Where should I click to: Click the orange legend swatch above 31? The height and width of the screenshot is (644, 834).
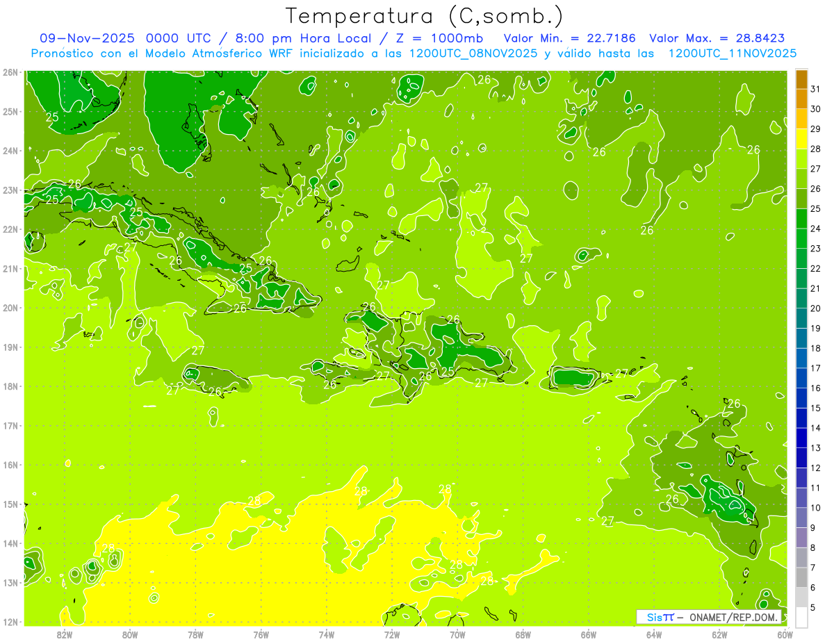coord(801,79)
